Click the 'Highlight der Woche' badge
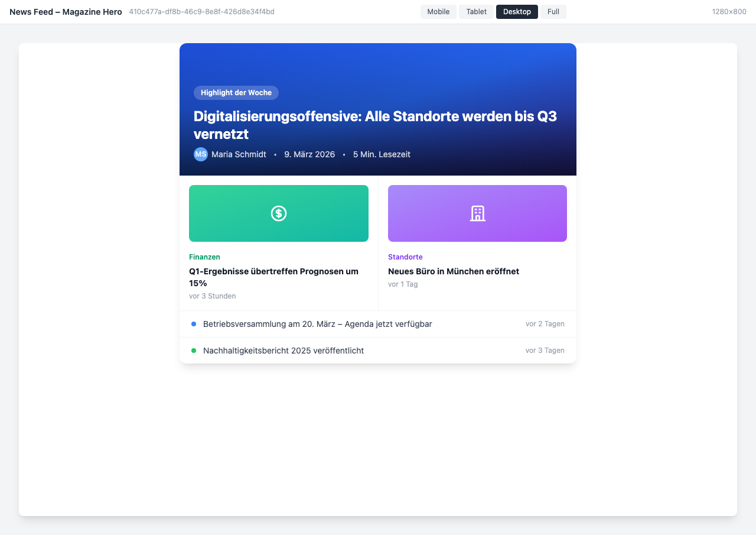756x535 pixels. 236,93
